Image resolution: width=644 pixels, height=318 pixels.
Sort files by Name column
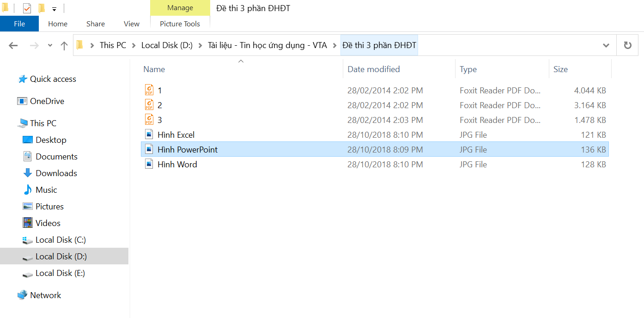click(x=154, y=69)
